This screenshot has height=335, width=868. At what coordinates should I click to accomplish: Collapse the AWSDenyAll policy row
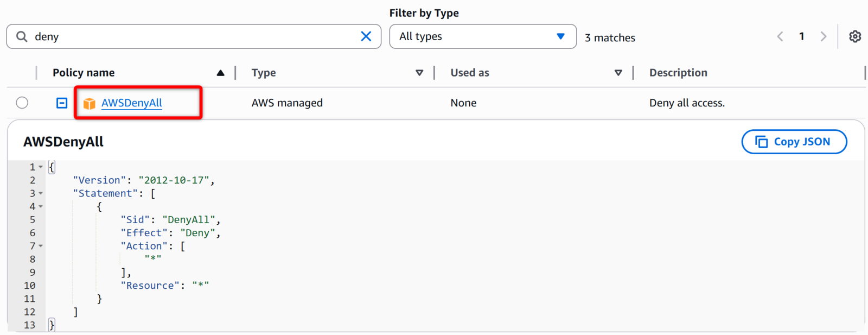[62, 103]
